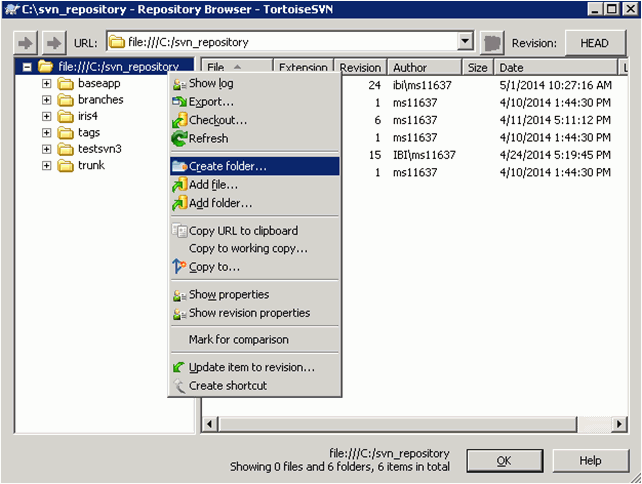The image size is (642, 484).
Task: Click the Help button
Action: pyautogui.click(x=590, y=461)
